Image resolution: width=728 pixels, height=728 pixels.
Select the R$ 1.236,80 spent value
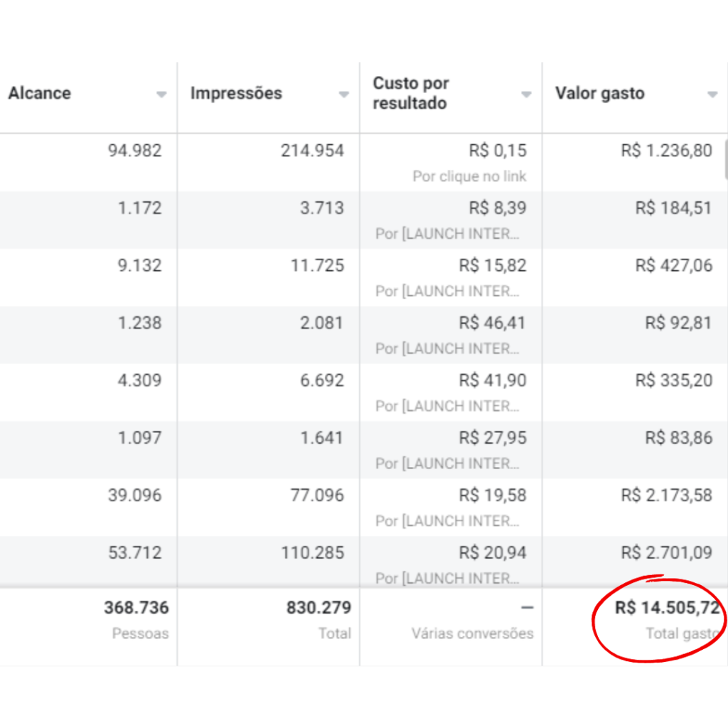click(666, 151)
